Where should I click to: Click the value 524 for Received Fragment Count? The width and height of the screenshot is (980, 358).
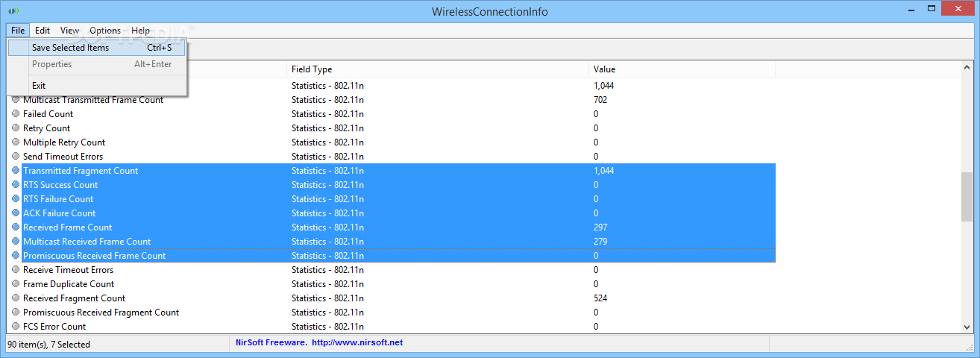coord(600,298)
